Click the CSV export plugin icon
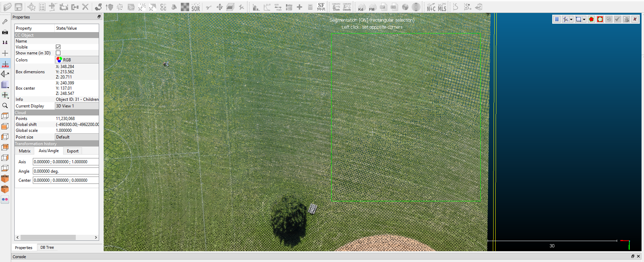 click(x=394, y=7)
